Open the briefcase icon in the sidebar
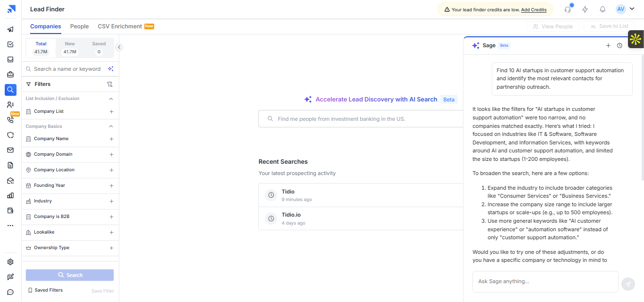Image resolution: width=644 pixels, height=302 pixels. click(x=10, y=75)
